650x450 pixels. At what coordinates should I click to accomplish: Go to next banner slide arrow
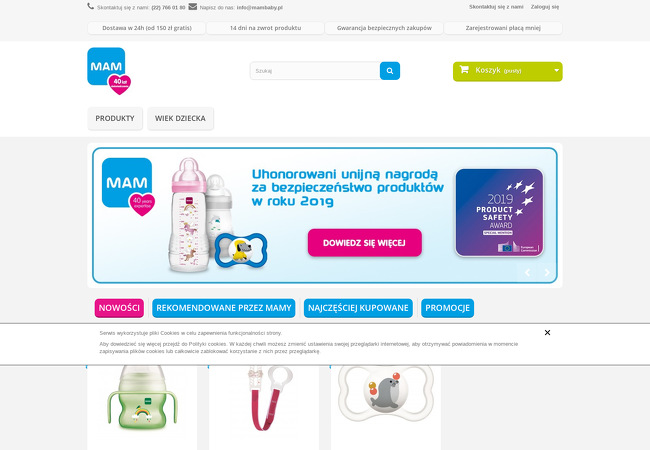[547, 272]
